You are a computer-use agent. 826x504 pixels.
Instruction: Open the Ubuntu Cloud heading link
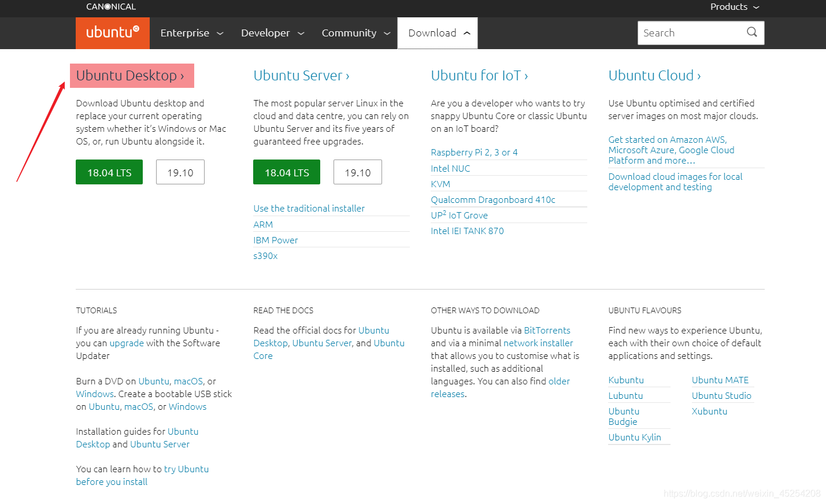pos(654,76)
